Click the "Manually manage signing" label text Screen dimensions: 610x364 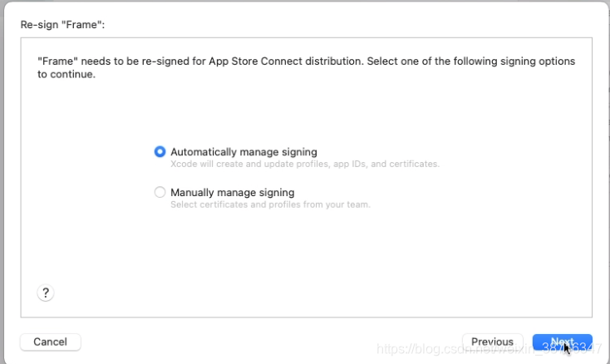pyautogui.click(x=232, y=192)
